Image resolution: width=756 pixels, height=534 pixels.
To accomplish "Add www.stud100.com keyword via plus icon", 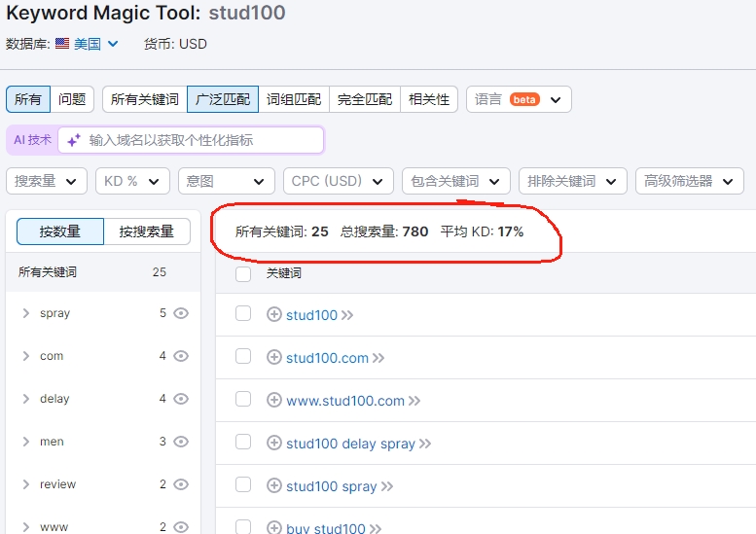I will click(273, 401).
